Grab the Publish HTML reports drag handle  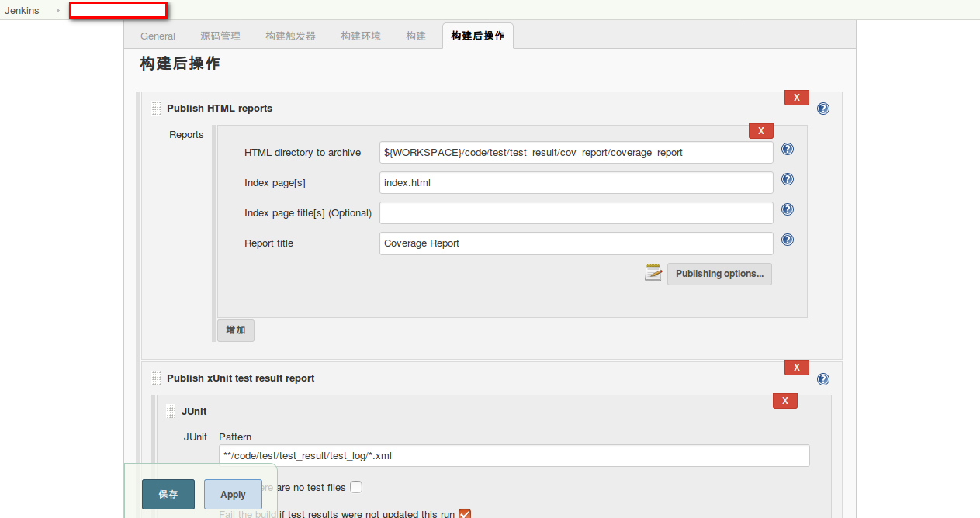click(x=157, y=109)
